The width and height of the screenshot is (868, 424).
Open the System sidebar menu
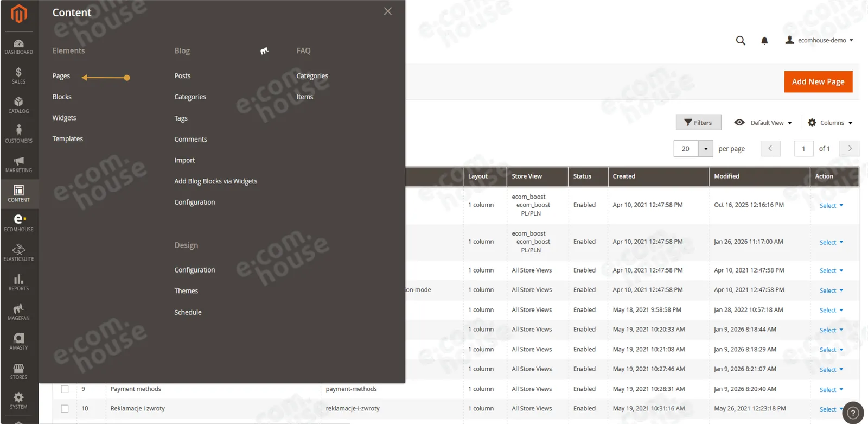coord(19,401)
